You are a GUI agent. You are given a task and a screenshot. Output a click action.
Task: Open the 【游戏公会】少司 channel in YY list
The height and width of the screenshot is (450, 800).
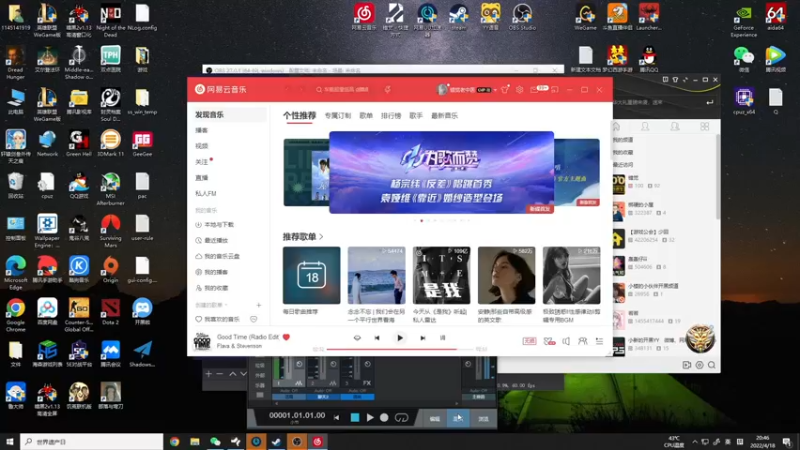pyautogui.click(x=664, y=236)
